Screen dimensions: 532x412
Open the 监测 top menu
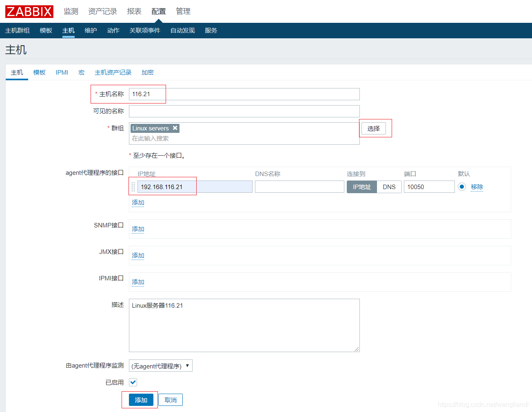click(x=71, y=11)
